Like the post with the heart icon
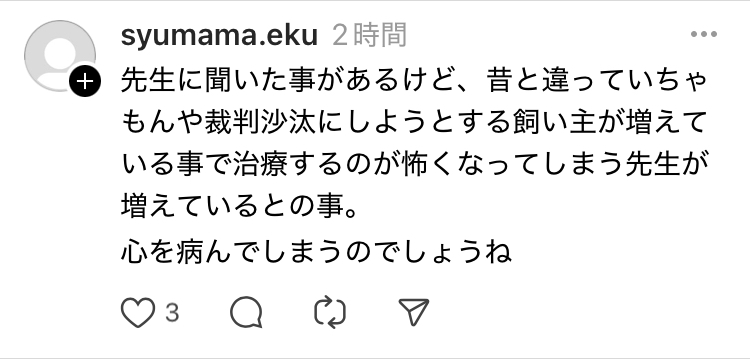 click(138, 313)
